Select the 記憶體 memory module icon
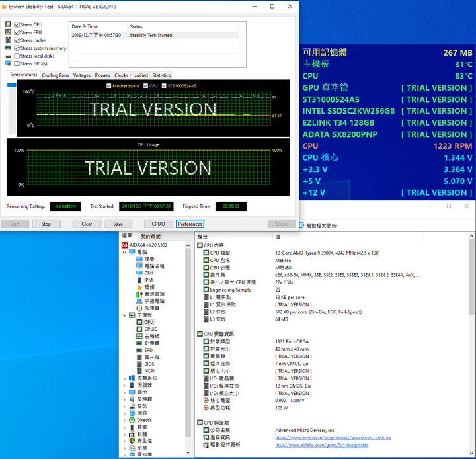This screenshot has height=459, width=476. (139, 343)
